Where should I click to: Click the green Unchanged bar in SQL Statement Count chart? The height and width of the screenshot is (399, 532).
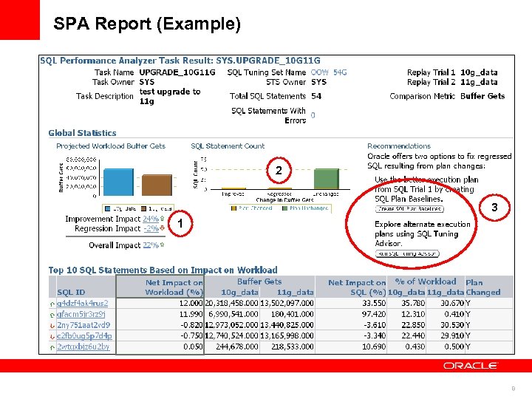[327, 179]
